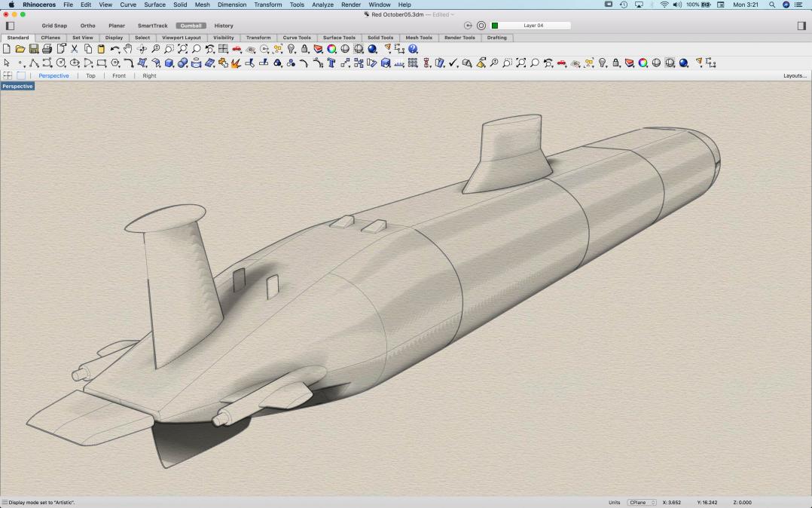The height and width of the screenshot is (508, 812).
Task: Click the Layouts... button
Action: (x=794, y=75)
